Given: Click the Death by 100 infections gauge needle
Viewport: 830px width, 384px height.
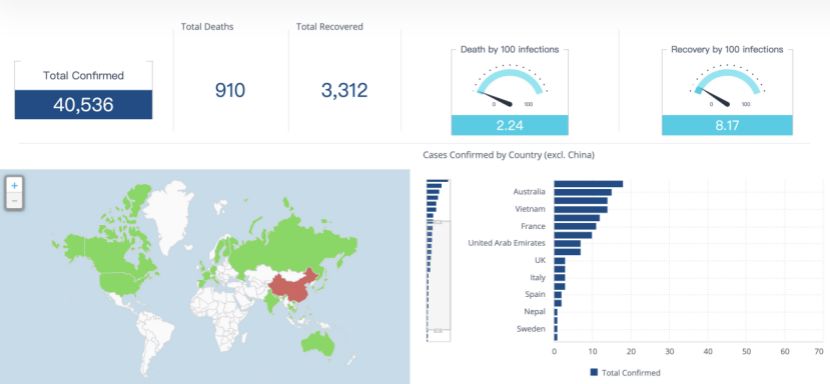Looking at the screenshot, I should click(x=496, y=99).
